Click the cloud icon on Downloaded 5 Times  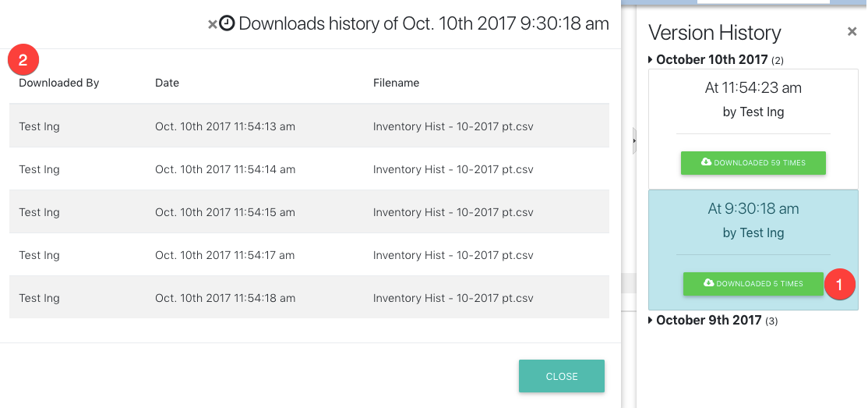coord(708,282)
